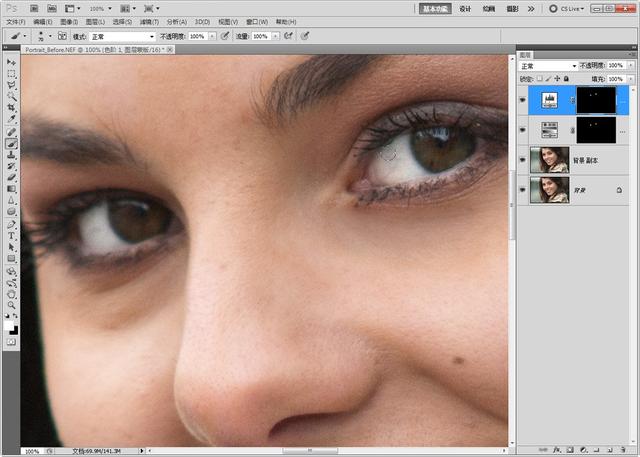Select the Eraser tool

coord(11,178)
